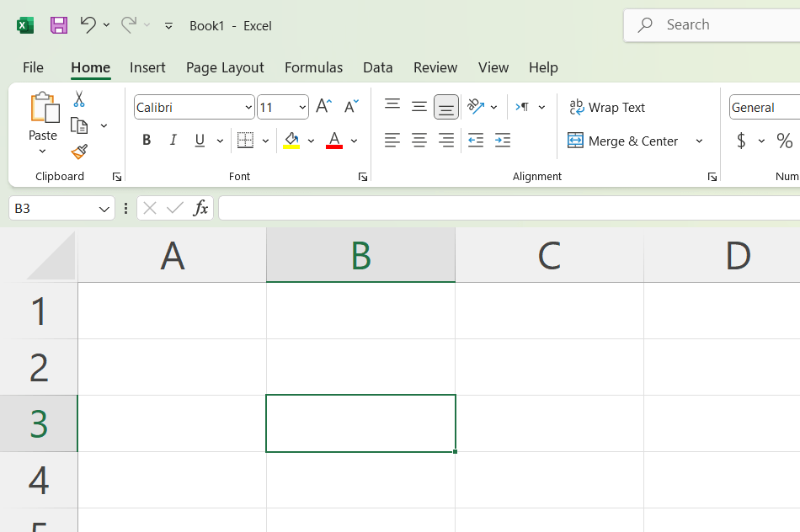This screenshot has height=532, width=800.
Task: Open the File menu
Action: pyautogui.click(x=33, y=67)
